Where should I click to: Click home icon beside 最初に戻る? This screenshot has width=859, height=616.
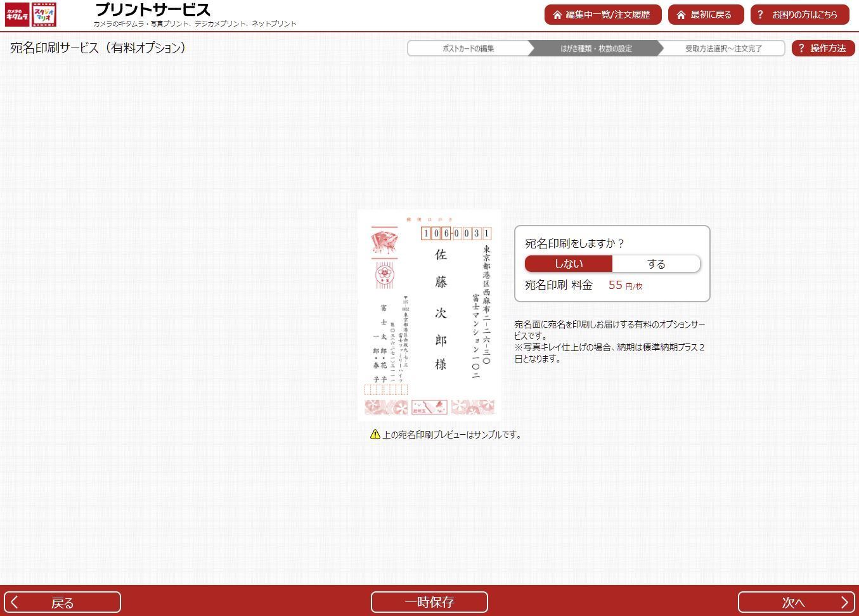pyautogui.click(x=681, y=15)
